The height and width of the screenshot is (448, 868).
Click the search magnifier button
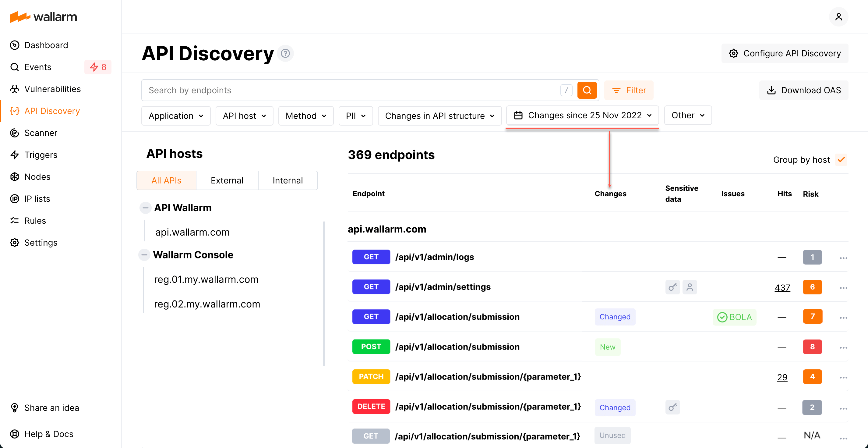(x=587, y=90)
